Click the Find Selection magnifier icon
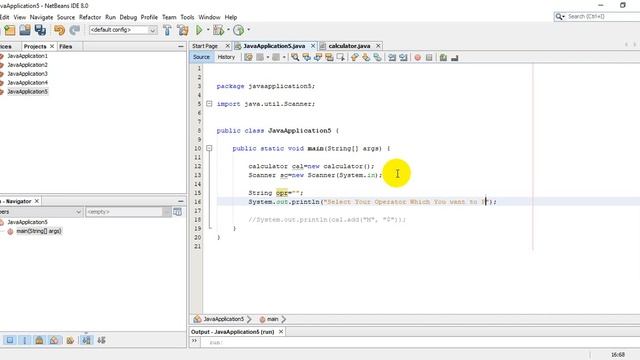 (x=295, y=58)
